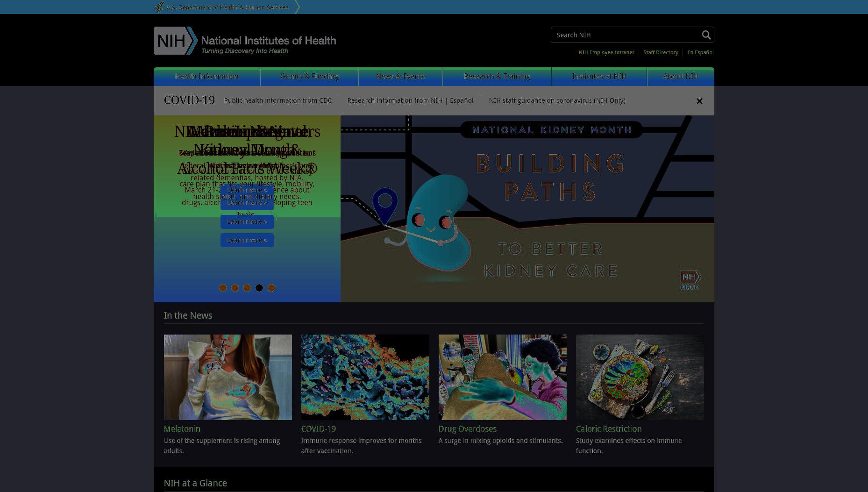Click the COVID-19 banner heading
The height and width of the screenshot is (492, 868).
pyautogui.click(x=189, y=100)
